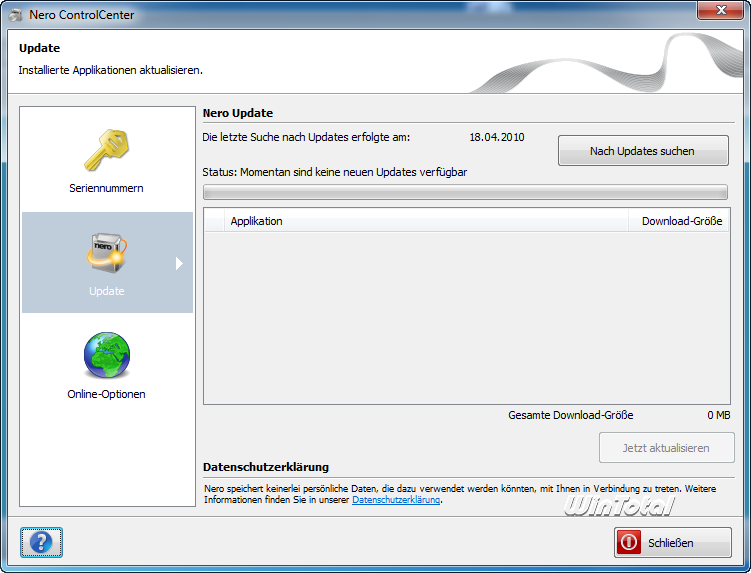This screenshot has width=751, height=573.
Task: Select the Nero Update box icon
Action: pos(107,253)
